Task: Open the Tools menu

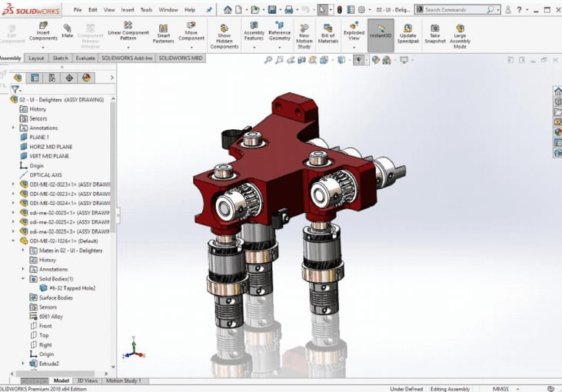Action: tap(146, 10)
